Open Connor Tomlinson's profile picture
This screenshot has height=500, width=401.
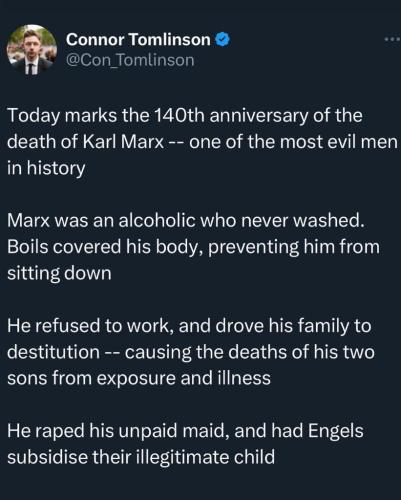coord(32,50)
